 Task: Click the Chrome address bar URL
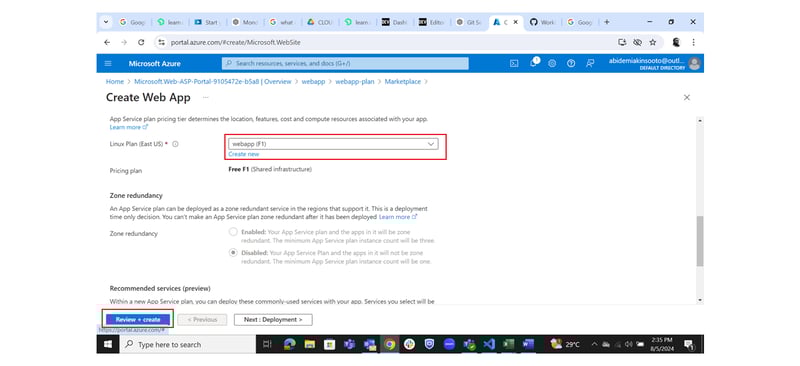(235, 42)
